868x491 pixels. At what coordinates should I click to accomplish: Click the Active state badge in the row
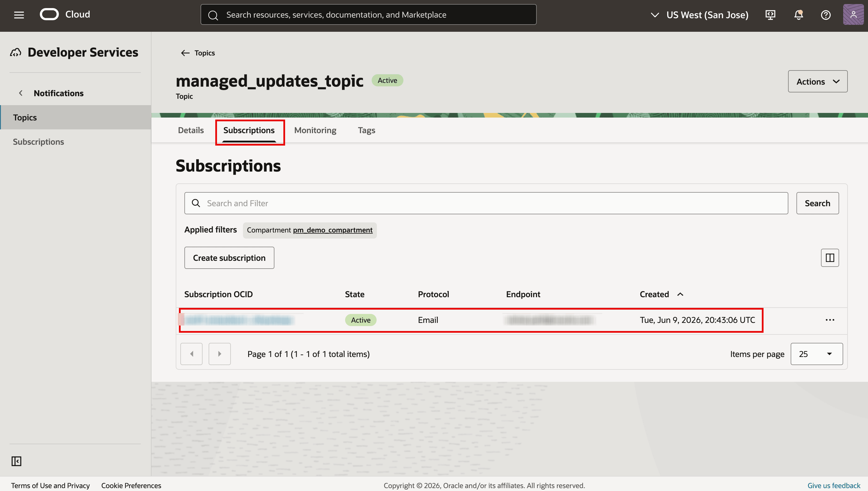coord(360,320)
